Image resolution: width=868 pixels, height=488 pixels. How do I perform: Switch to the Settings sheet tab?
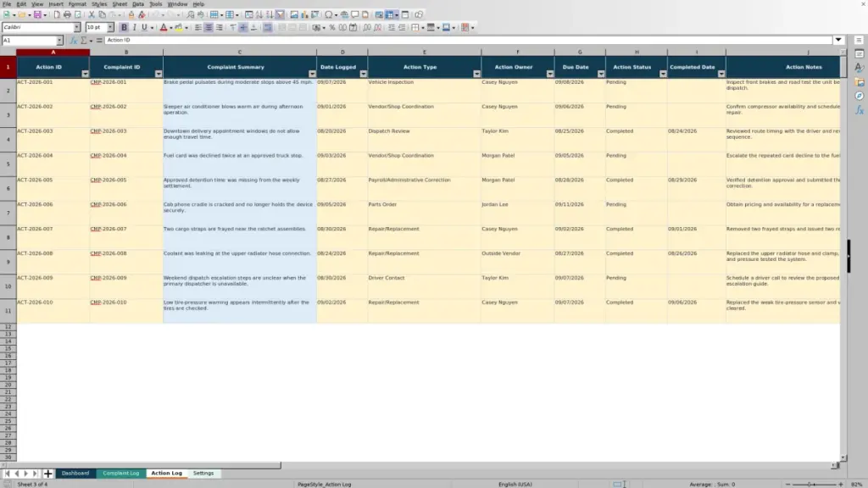(x=203, y=473)
